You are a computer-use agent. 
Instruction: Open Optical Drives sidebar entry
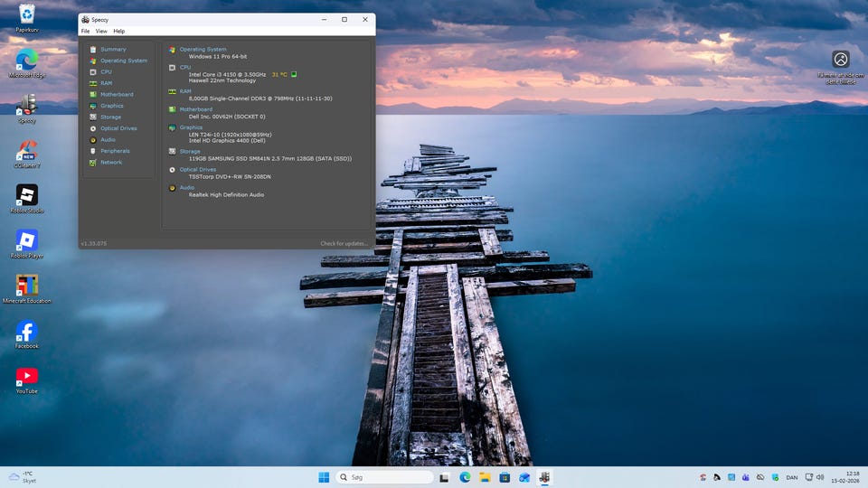118,128
